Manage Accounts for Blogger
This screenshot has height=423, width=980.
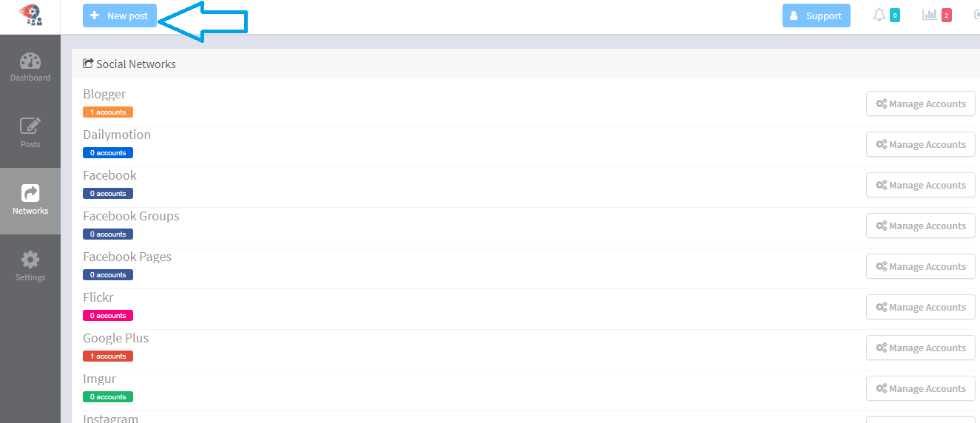(x=920, y=104)
